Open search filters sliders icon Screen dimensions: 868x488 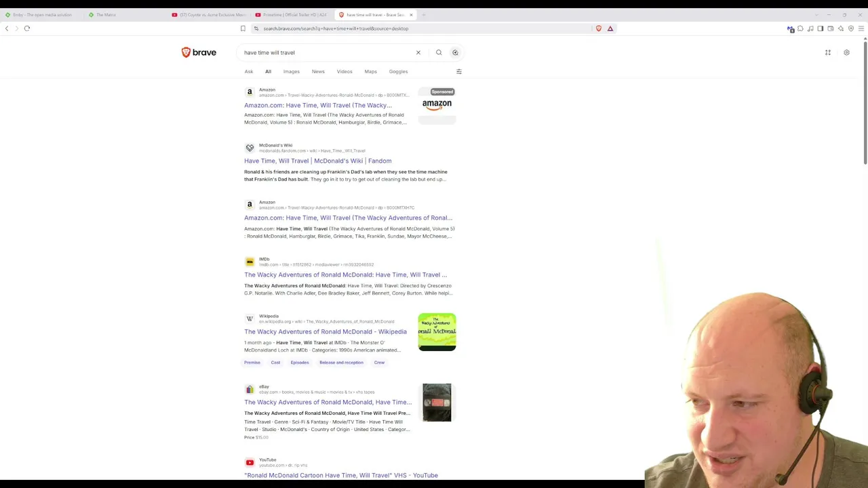point(459,71)
